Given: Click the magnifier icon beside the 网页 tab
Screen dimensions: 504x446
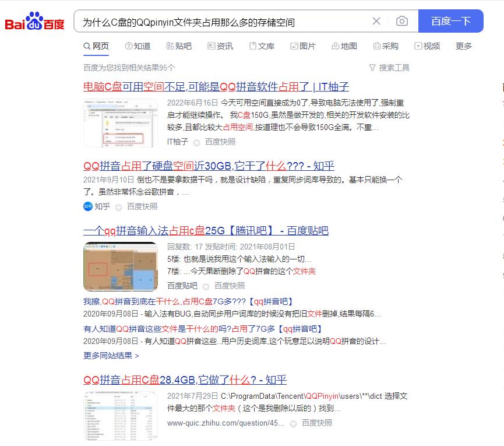Looking at the screenshot, I should point(87,46).
